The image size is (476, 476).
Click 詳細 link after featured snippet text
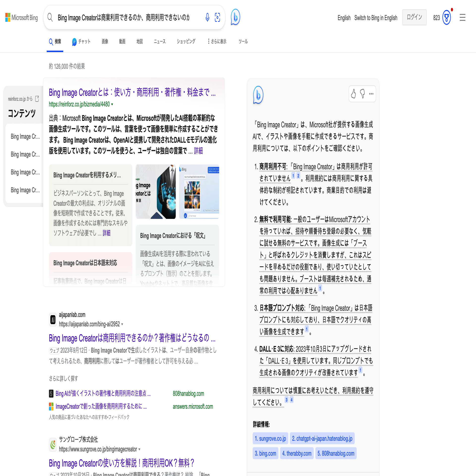coord(198,151)
